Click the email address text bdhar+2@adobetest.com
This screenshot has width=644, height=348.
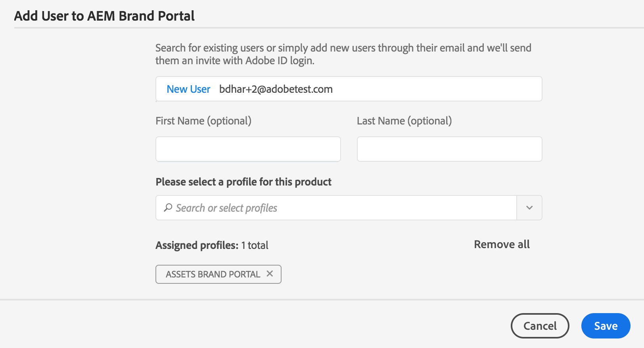point(276,89)
